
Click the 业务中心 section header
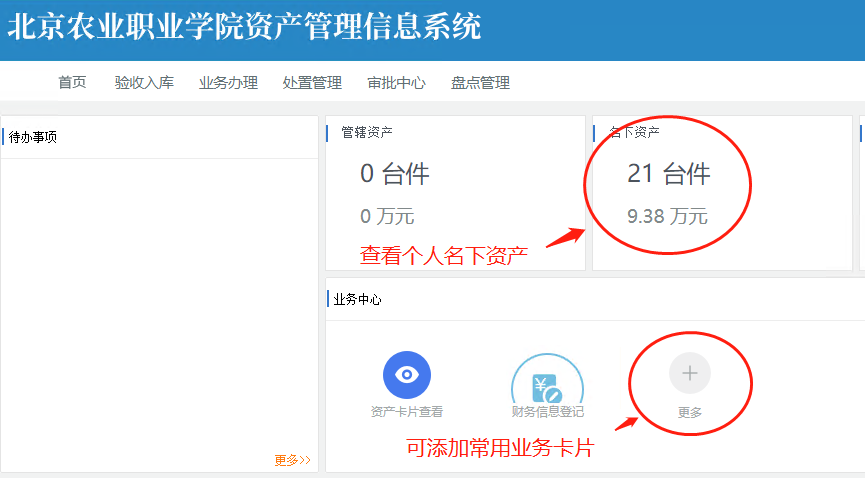357,299
